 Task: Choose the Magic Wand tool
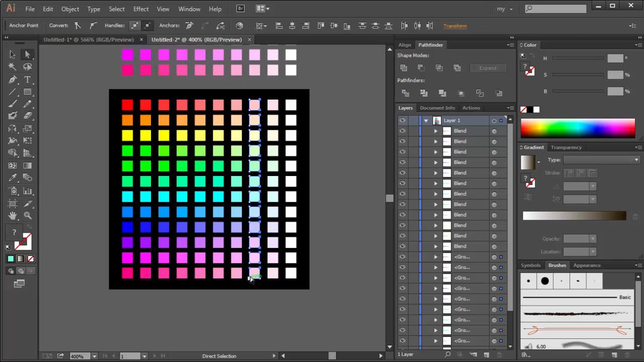tap(13, 67)
